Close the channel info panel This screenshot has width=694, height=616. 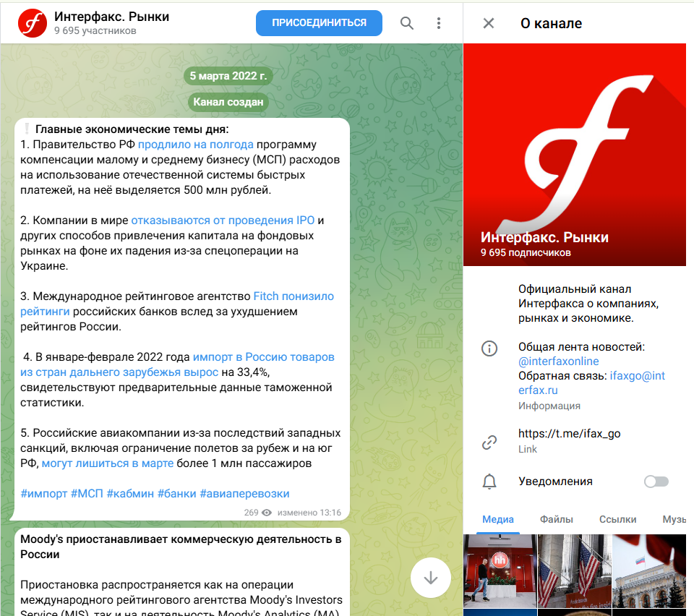tap(488, 23)
